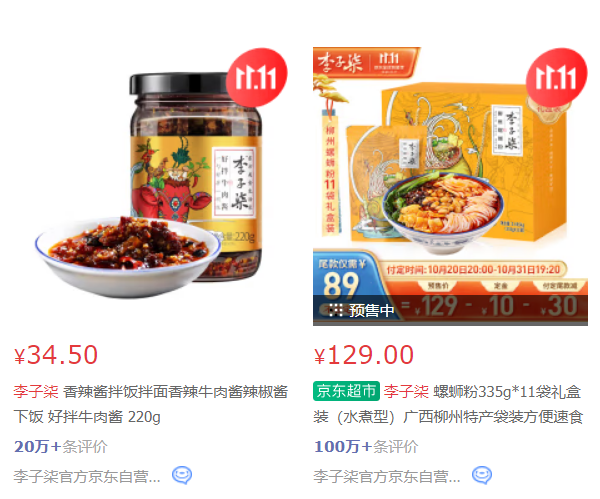
Task: Click the 11.11 badge on the luosifen gift box
Action: coord(556,78)
